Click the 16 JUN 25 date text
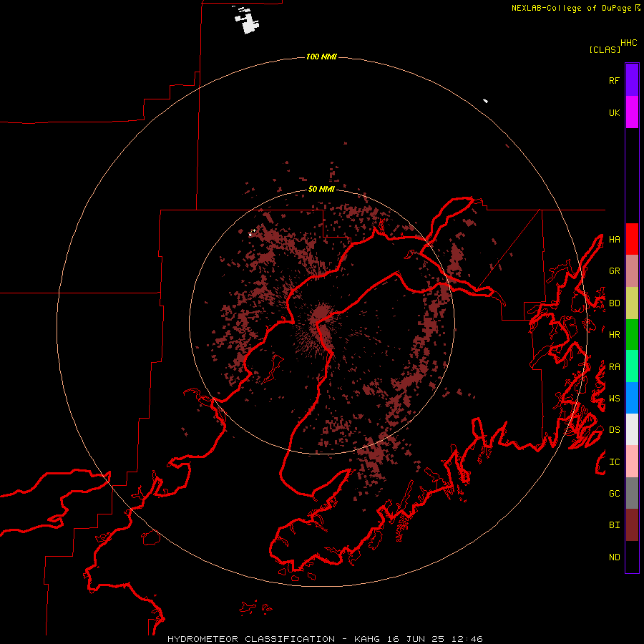Image resolution: width=644 pixels, height=644 pixels. [415, 639]
